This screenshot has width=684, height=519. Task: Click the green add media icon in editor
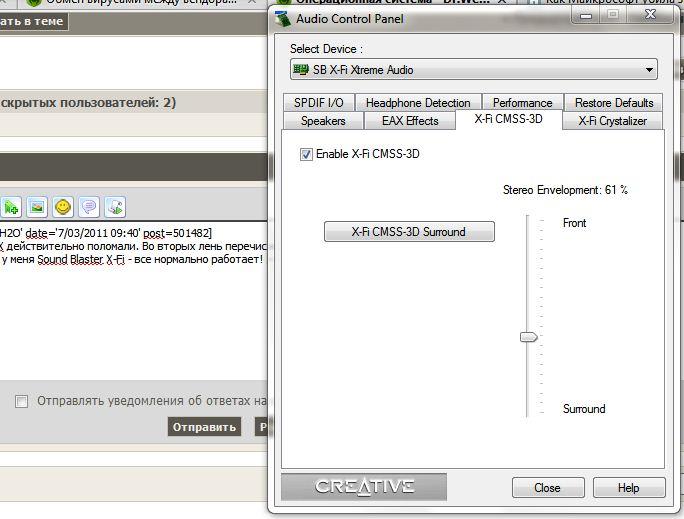tap(10, 207)
